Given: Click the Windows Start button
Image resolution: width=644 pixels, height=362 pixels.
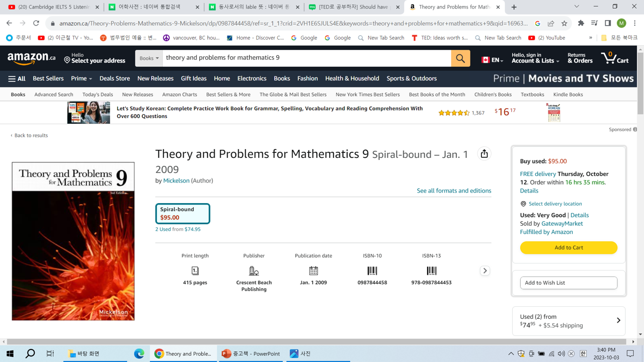Looking at the screenshot, I should (x=10, y=353).
